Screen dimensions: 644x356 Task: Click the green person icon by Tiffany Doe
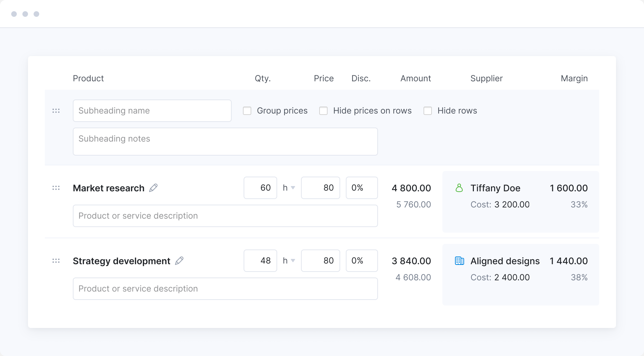tap(459, 188)
